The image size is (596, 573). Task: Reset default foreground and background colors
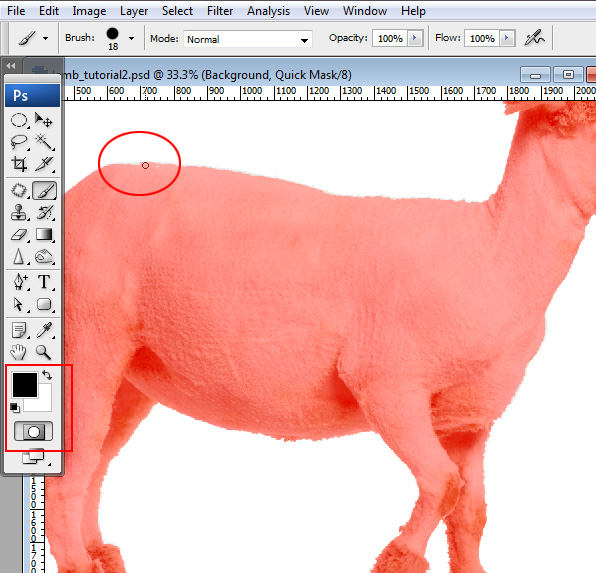tap(14, 408)
